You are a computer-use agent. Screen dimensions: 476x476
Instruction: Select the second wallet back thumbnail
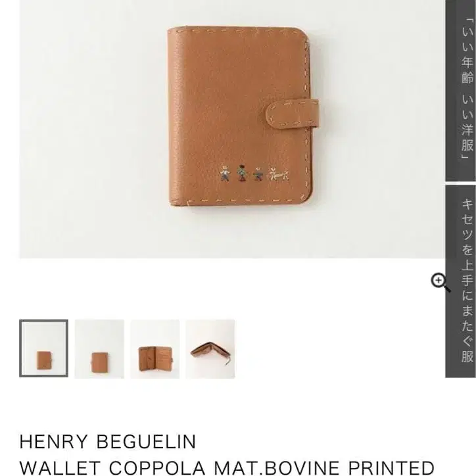coord(99,348)
